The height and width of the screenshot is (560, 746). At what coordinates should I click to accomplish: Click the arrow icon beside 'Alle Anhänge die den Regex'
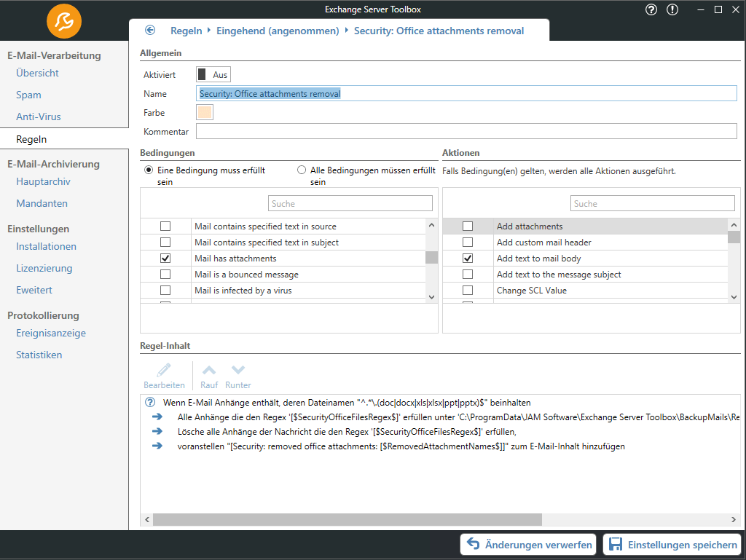pyautogui.click(x=157, y=417)
